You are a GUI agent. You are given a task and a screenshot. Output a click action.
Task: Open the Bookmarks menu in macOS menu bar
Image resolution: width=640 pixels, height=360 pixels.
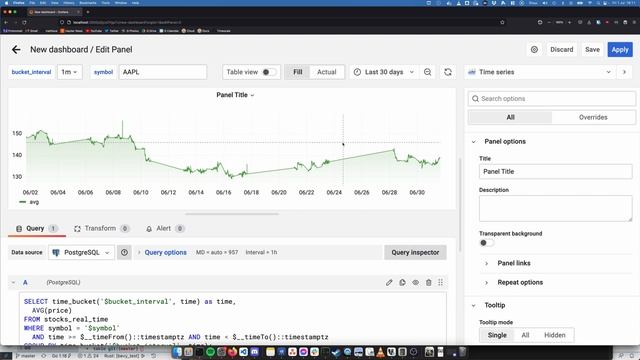(88, 3)
